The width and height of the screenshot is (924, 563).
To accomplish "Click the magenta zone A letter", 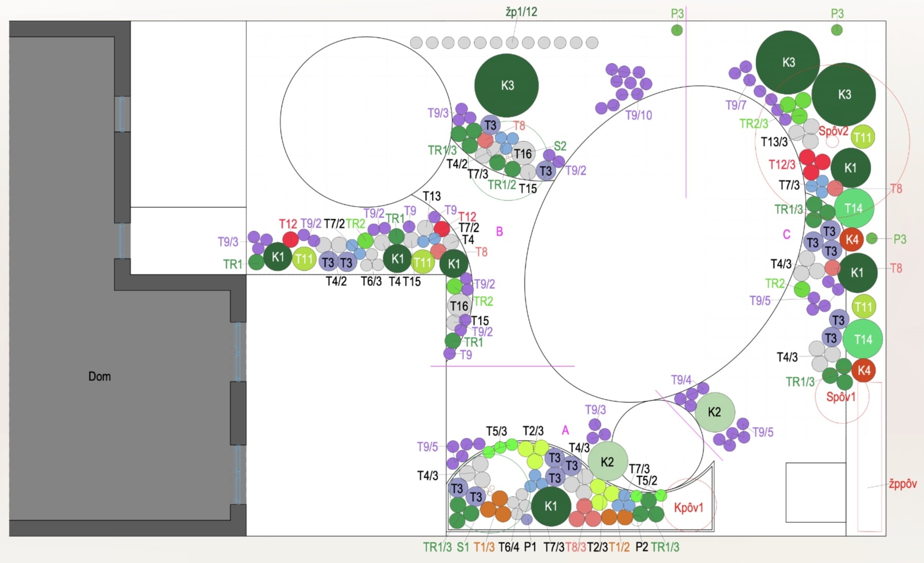I will pyautogui.click(x=565, y=430).
